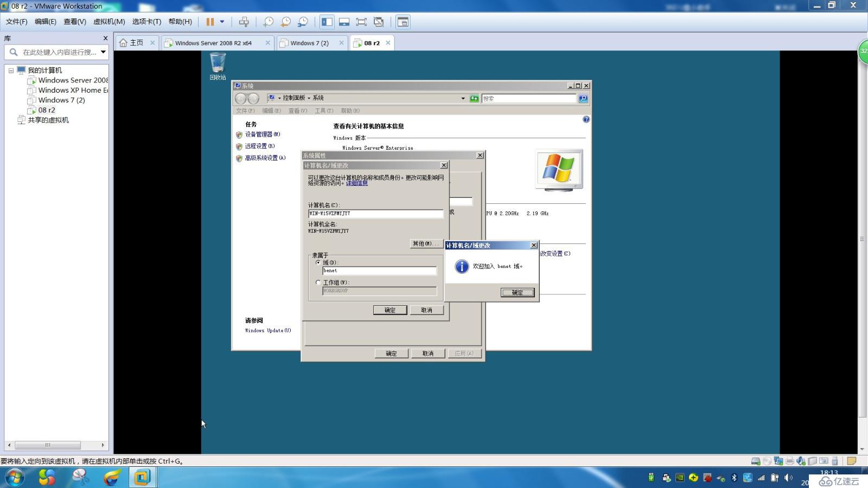Image resolution: width=868 pixels, height=488 pixels.
Task: Click the library search field
Action: 59,52
